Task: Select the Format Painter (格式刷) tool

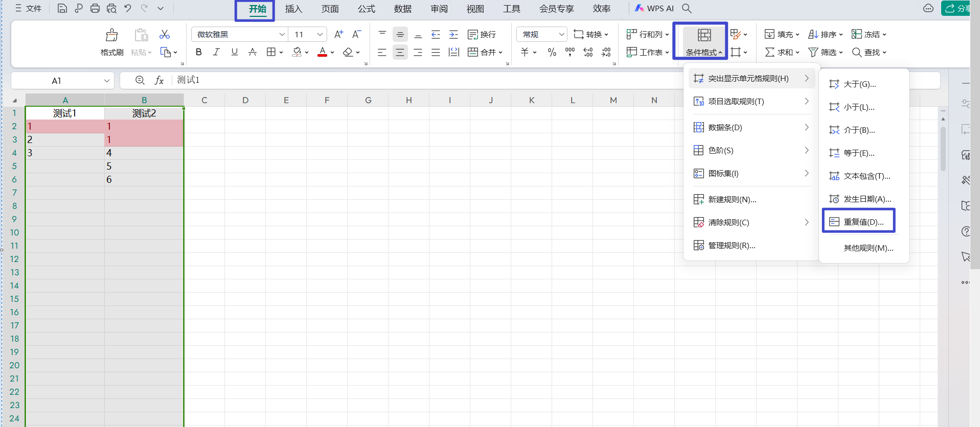Action: [112, 43]
